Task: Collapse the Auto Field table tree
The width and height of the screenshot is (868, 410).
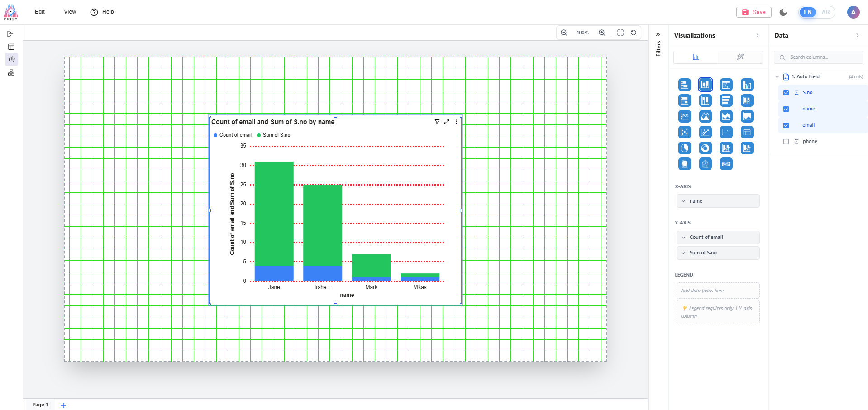Action: (x=777, y=77)
